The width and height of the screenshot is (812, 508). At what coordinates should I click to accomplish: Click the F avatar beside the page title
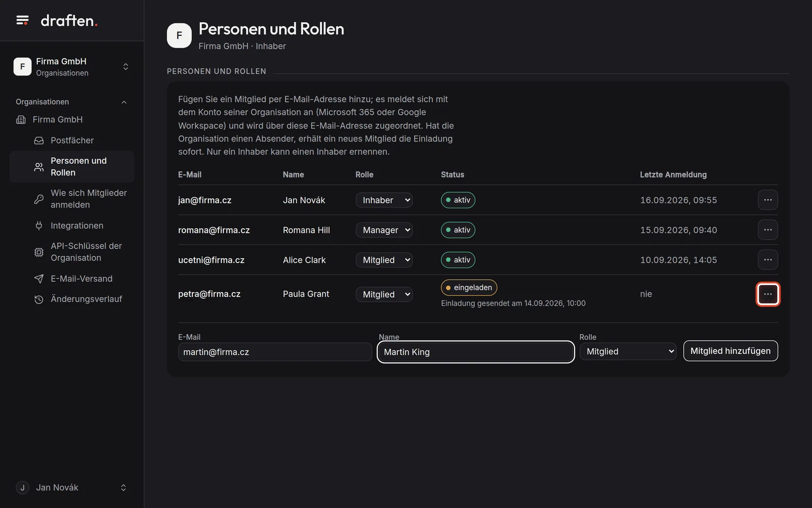[179, 36]
